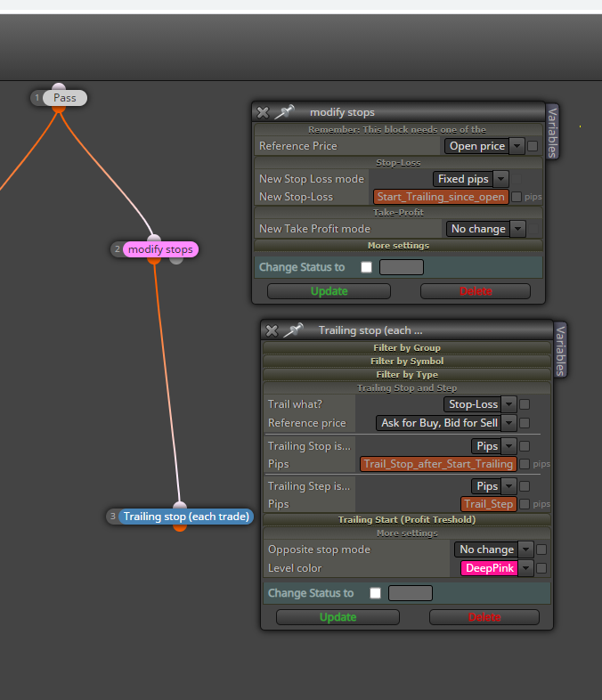Image resolution: width=602 pixels, height=700 pixels.
Task: Pick the DeepPink level color swatch
Action: 489,568
